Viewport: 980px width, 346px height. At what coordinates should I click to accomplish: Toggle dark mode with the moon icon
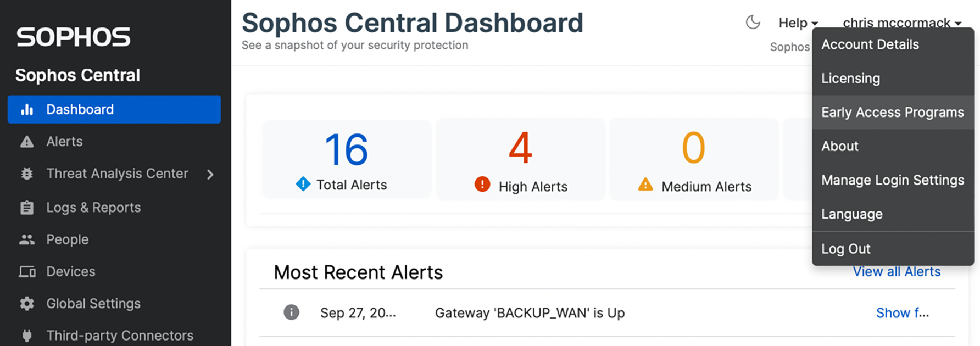753,23
